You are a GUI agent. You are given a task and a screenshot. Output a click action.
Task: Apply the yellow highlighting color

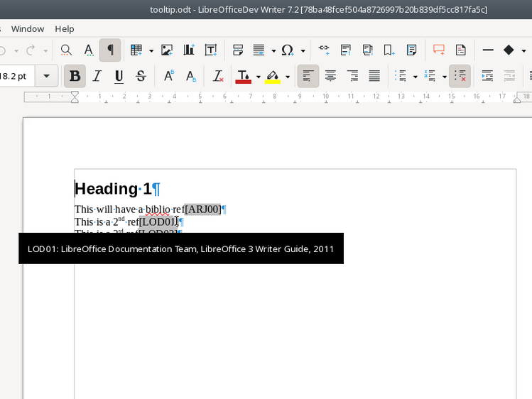pyautogui.click(x=273, y=76)
